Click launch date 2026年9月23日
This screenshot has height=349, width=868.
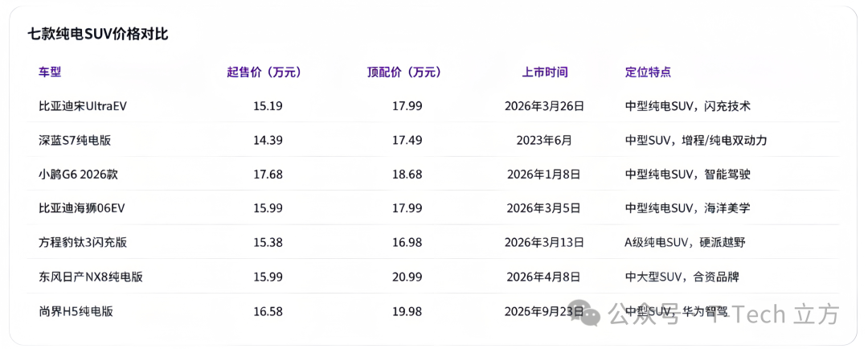pos(544,311)
